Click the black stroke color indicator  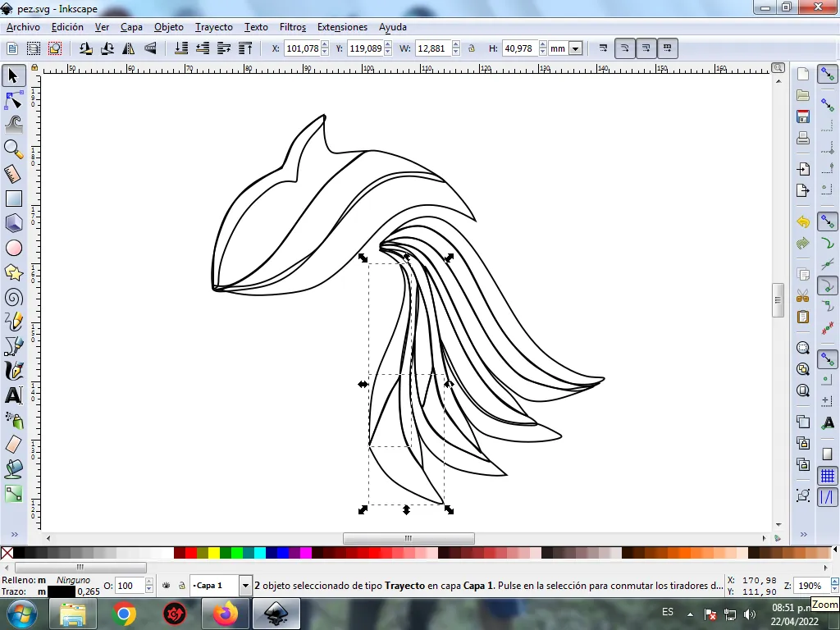click(x=61, y=591)
